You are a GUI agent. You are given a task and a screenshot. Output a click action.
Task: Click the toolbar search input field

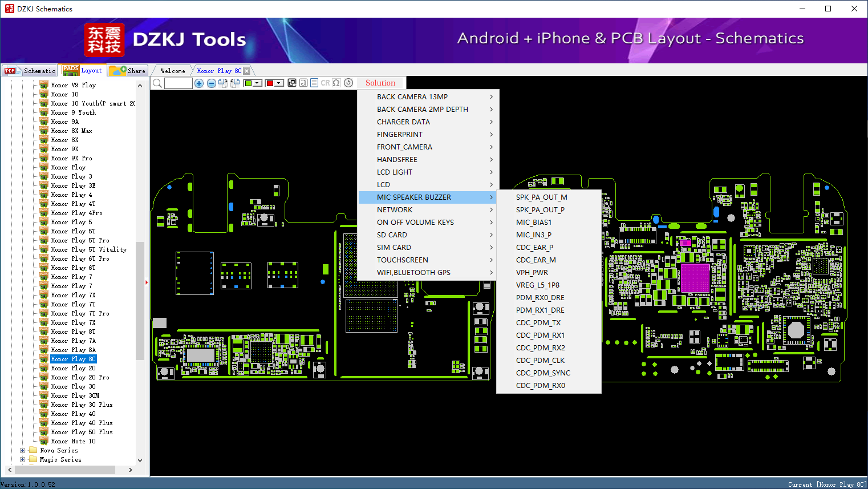coord(179,83)
